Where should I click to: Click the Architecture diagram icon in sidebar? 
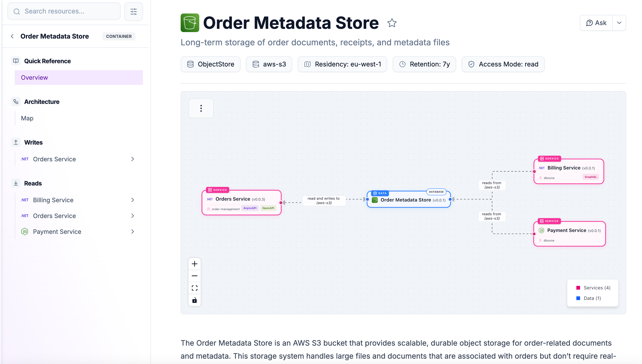point(16,102)
